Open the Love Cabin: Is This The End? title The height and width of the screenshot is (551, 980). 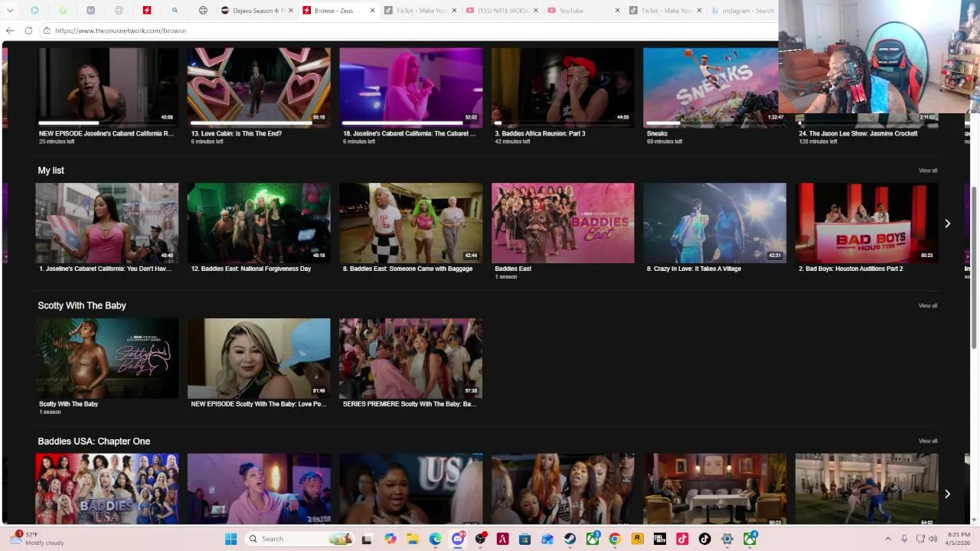(x=237, y=133)
